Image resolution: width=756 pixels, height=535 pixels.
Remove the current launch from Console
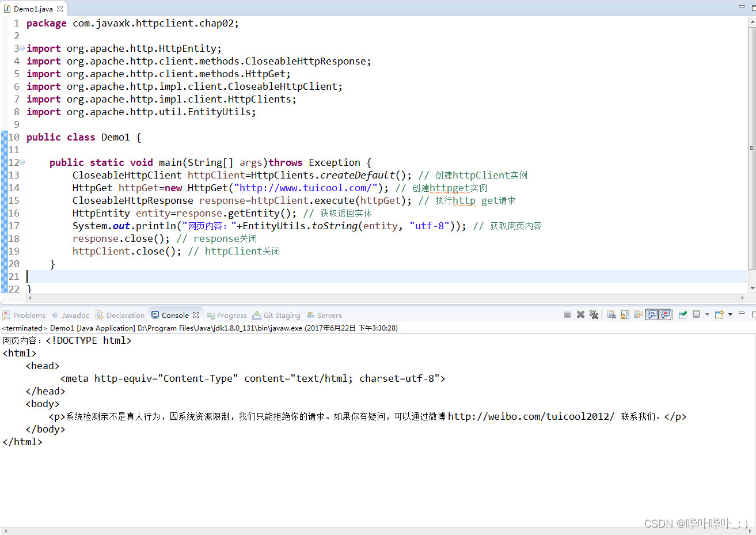click(580, 314)
